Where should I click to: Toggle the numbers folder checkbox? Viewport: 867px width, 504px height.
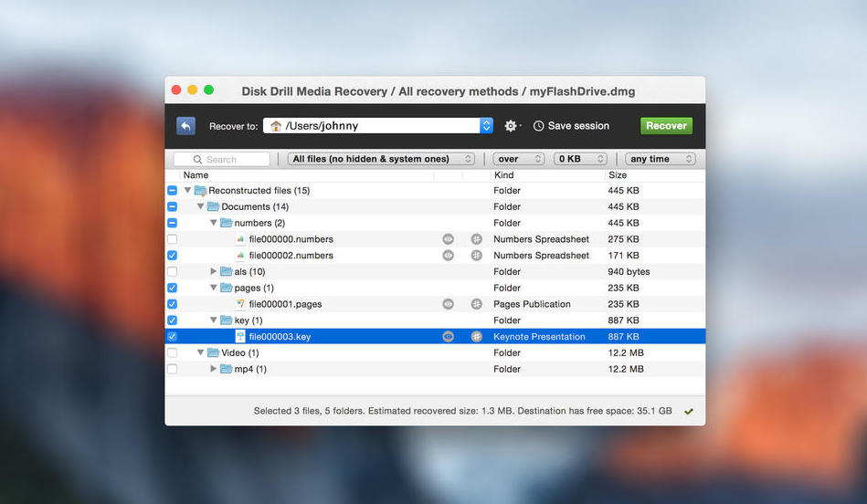point(172,223)
